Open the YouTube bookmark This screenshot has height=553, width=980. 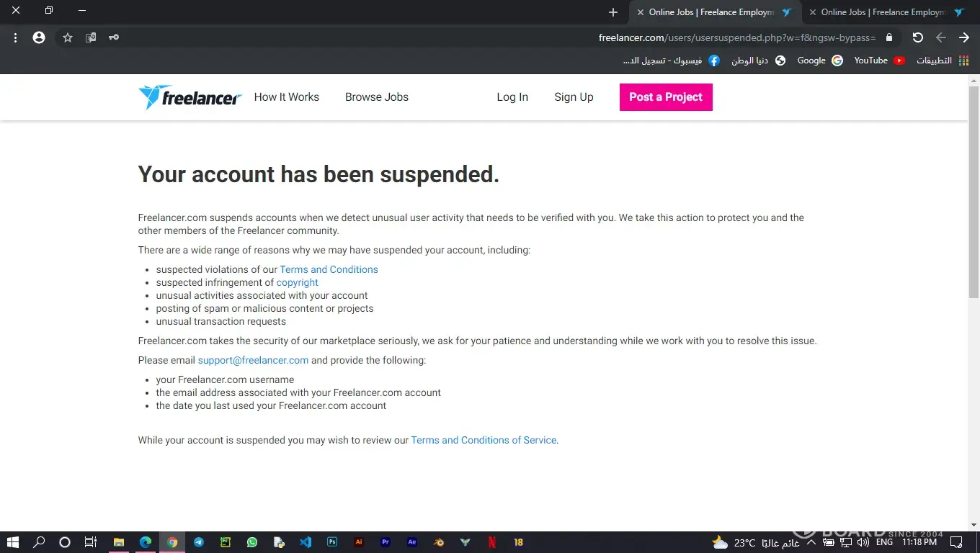click(x=878, y=60)
